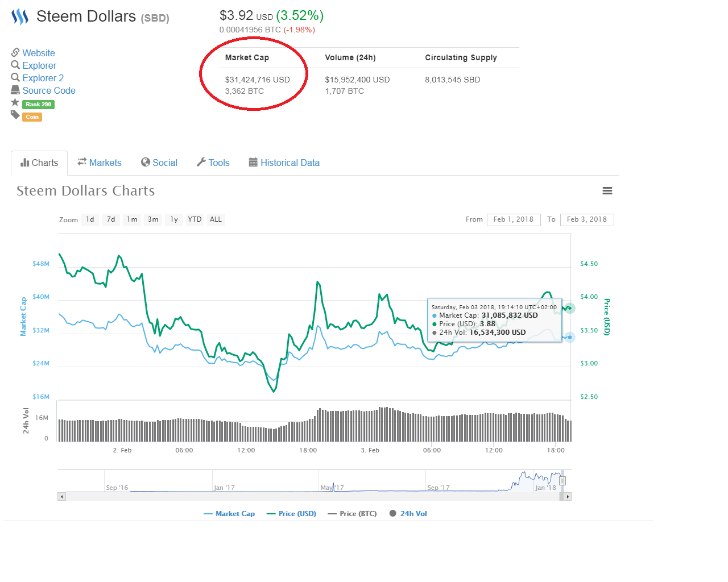
Task: Click navigator scrollbar right arrow
Action: pyautogui.click(x=567, y=497)
